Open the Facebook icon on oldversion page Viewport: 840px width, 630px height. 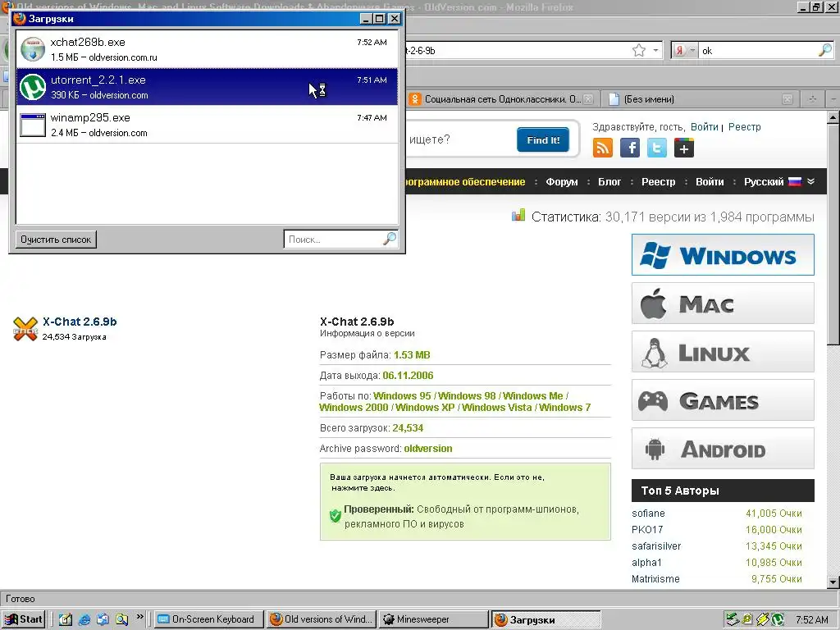pyautogui.click(x=630, y=148)
